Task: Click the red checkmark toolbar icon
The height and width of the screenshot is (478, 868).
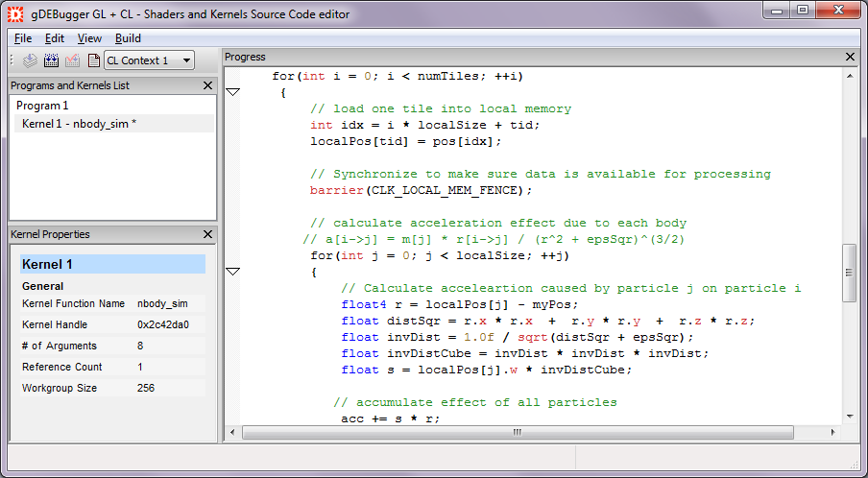Action: coord(72,60)
